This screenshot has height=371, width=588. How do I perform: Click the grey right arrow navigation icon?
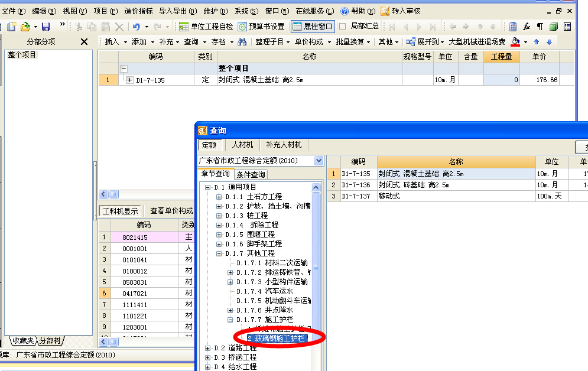tap(466, 27)
